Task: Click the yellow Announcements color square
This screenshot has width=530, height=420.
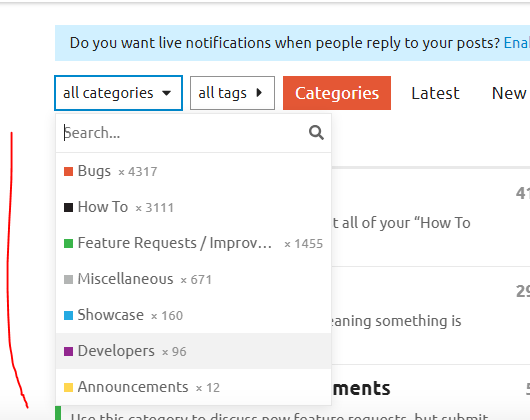Action: coord(68,387)
